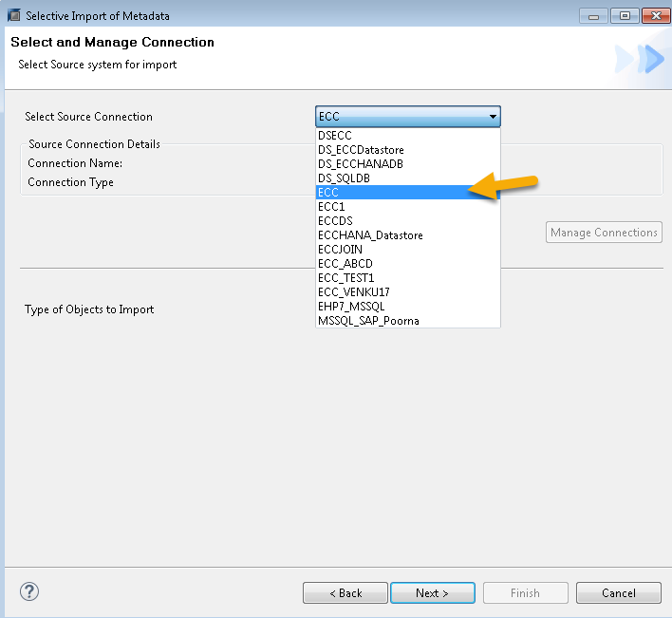Viewport: 672px width, 618px height.
Task: Select ECCDS from the dropdown list
Action: (408, 220)
